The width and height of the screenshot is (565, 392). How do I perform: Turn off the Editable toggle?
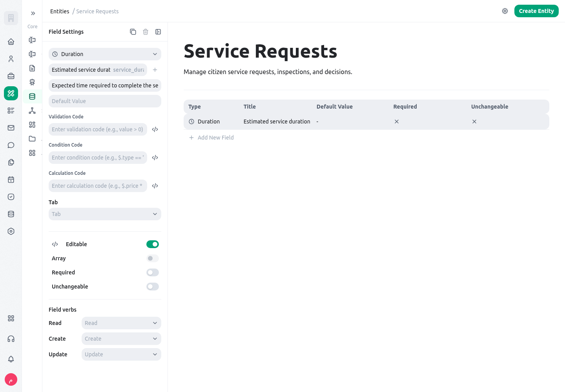point(153,244)
